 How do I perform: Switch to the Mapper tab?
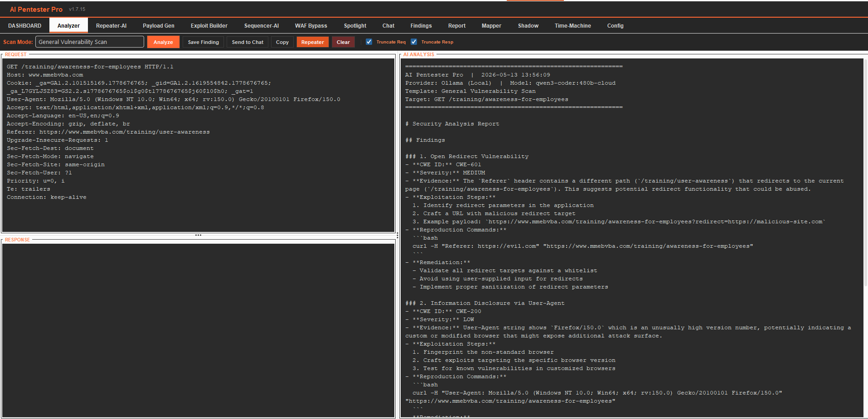pyautogui.click(x=491, y=26)
